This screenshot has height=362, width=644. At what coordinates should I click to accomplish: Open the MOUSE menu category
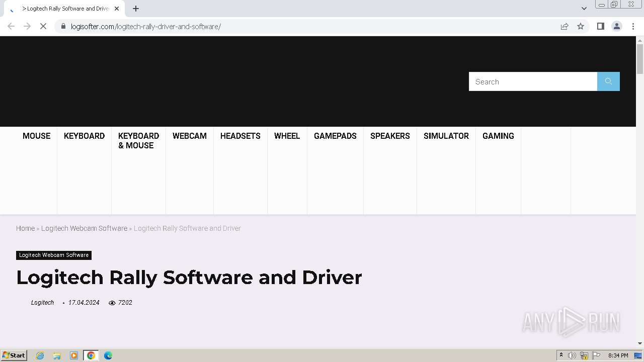point(36,136)
